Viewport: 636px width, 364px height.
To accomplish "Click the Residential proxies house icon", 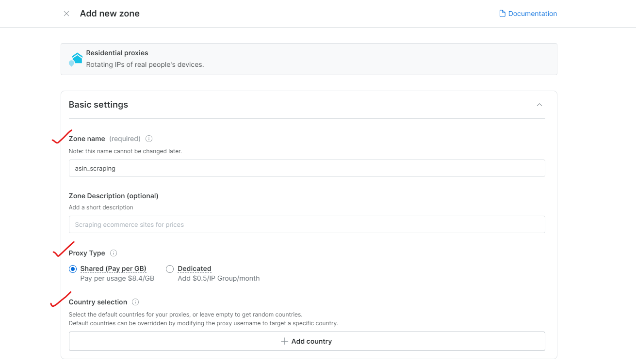I will [x=76, y=59].
